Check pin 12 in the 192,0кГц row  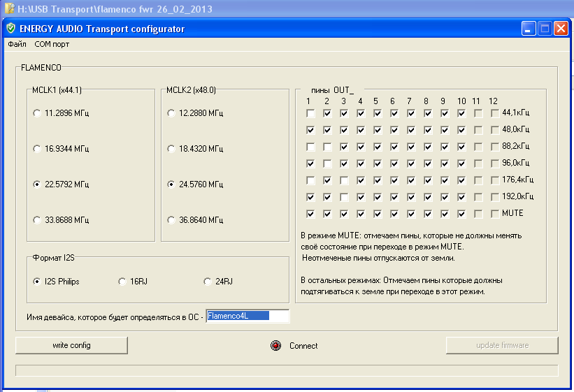[495, 197]
